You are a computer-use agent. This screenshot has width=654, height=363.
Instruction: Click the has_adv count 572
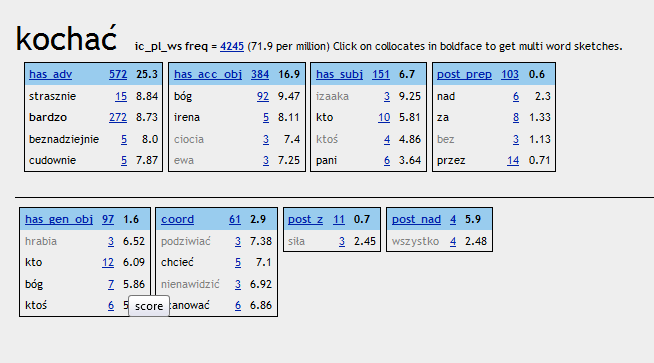coord(118,74)
